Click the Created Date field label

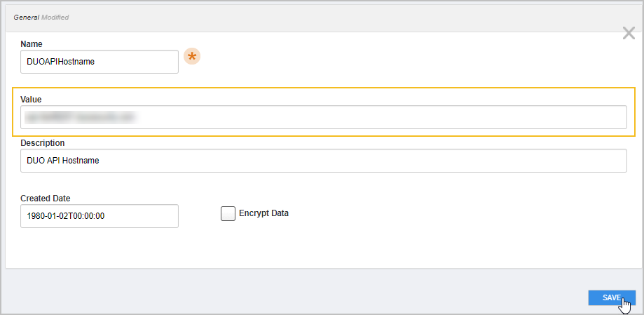click(x=46, y=199)
